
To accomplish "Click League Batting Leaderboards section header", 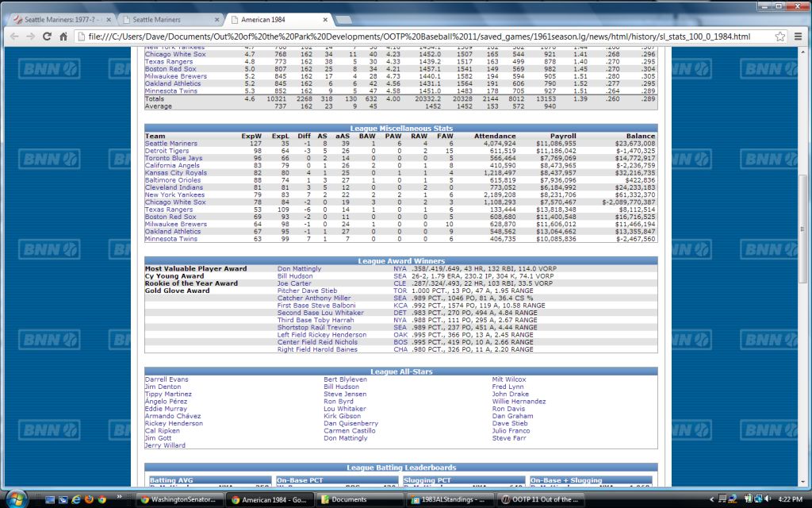I will (401, 467).
